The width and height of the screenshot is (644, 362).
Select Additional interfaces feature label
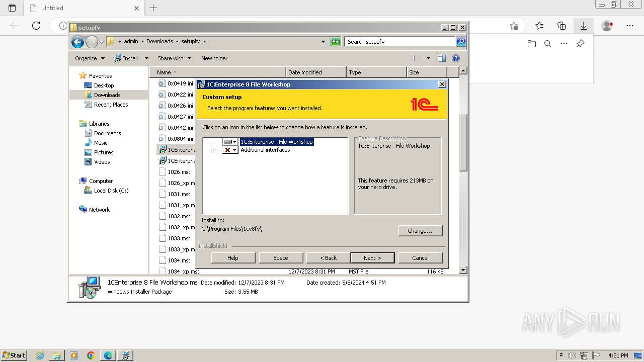(x=265, y=150)
